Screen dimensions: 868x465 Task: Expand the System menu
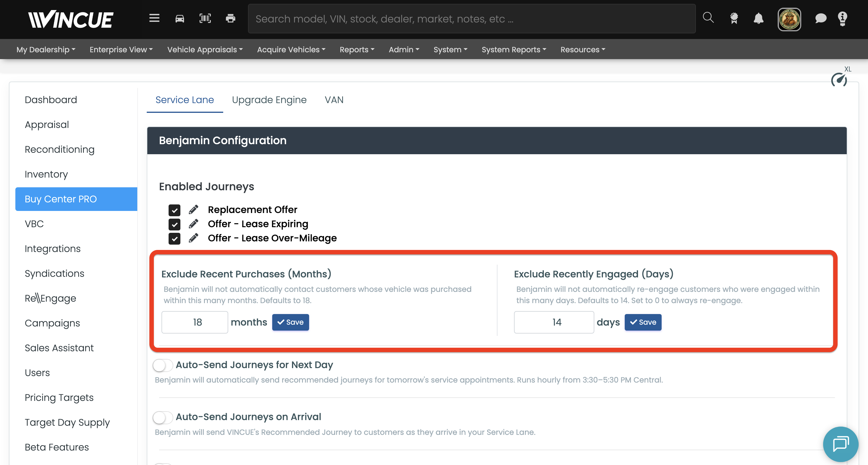click(450, 50)
